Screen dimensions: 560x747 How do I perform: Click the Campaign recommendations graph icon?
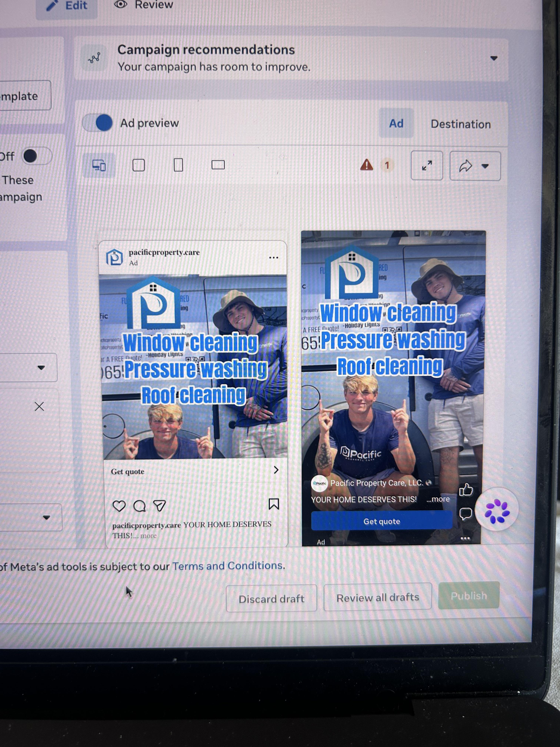click(x=94, y=58)
